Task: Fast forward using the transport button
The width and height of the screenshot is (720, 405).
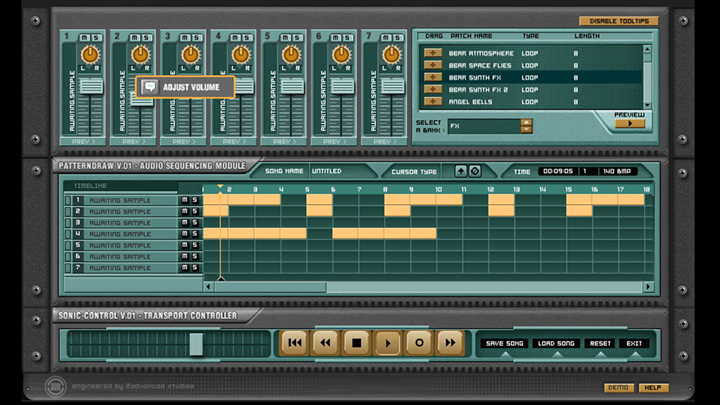Action: [x=450, y=343]
